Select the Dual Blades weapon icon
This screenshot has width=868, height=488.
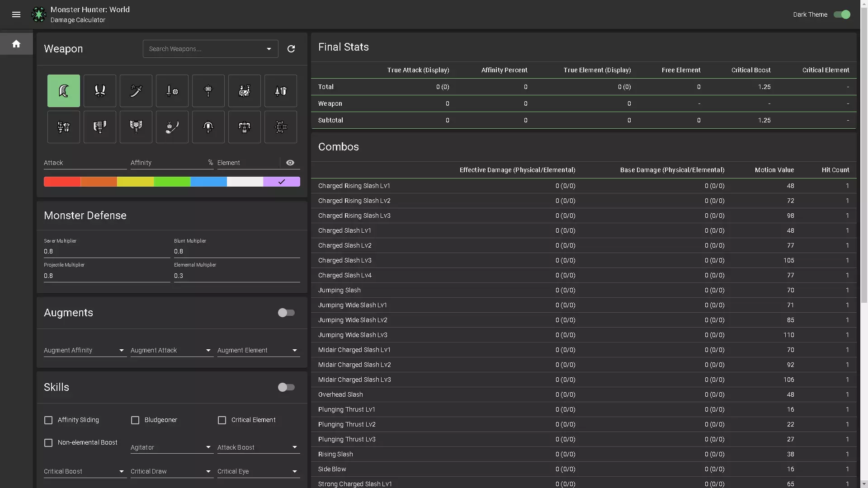(x=99, y=91)
